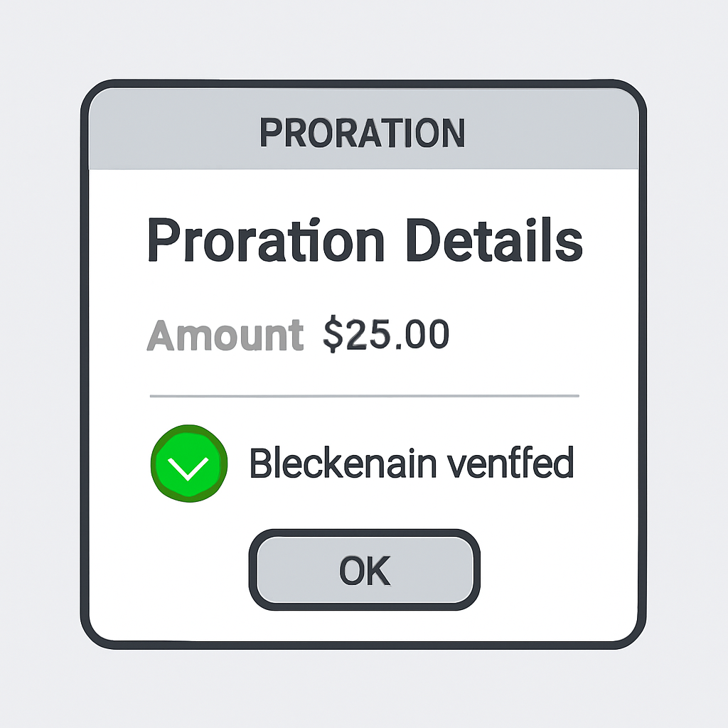
Task: Click the PRORATION title bar text
Action: tap(363, 133)
